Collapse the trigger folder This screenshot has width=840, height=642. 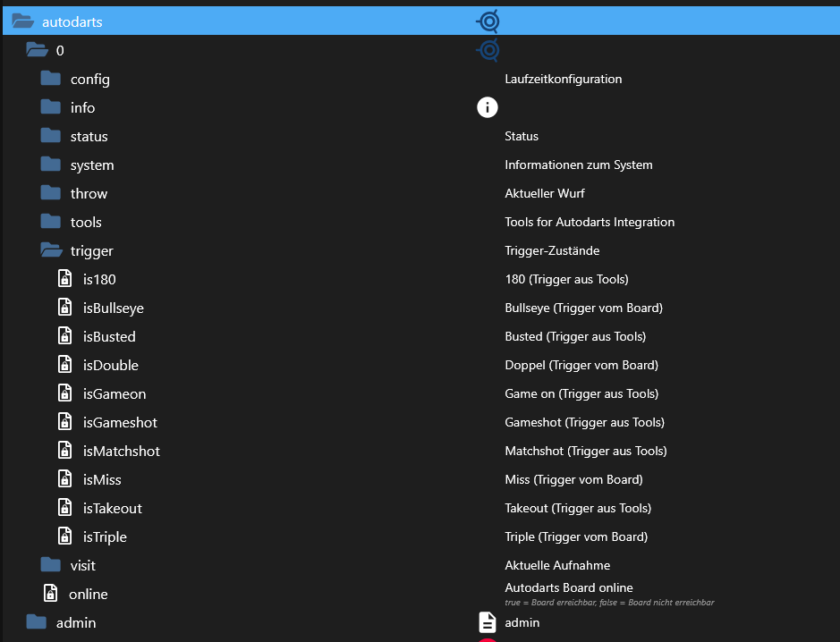pyautogui.click(x=51, y=250)
